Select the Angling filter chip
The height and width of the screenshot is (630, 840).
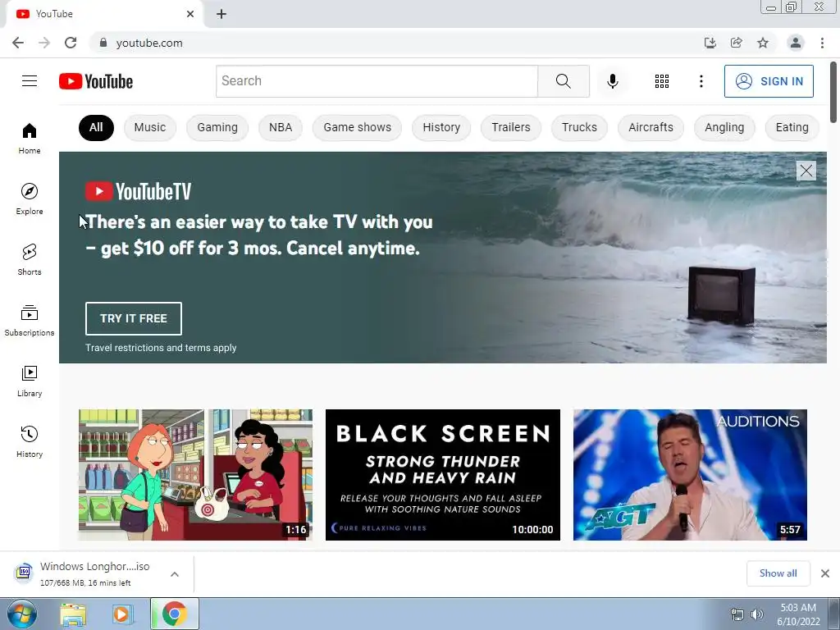(x=724, y=127)
